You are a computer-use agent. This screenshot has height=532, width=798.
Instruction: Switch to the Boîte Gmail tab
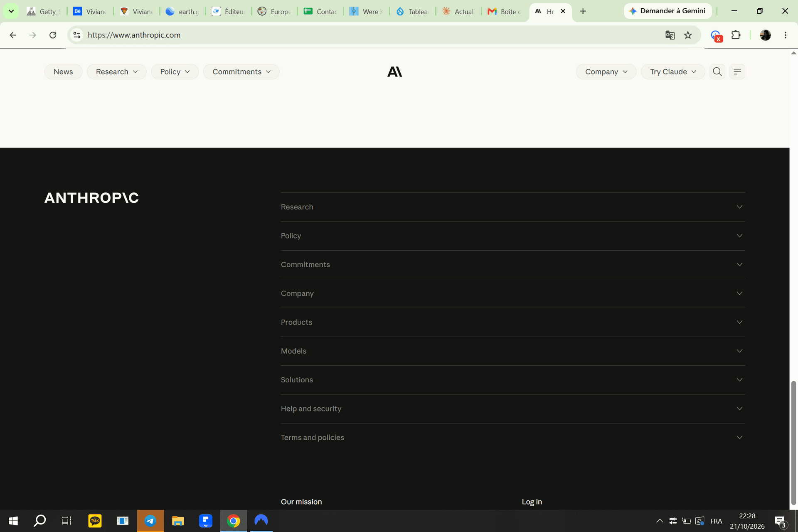[505, 11]
